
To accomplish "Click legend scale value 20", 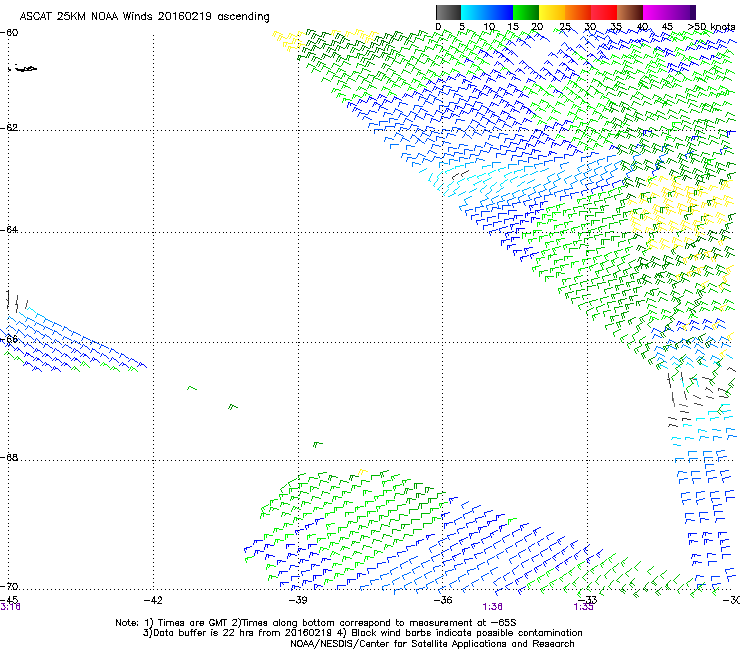I will [x=537, y=27].
